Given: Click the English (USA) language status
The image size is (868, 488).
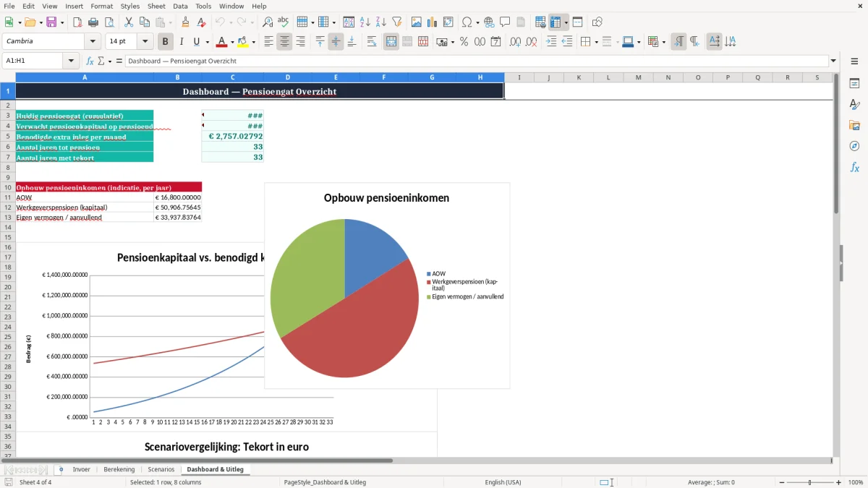Looking at the screenshot, I should click(503, 482).
